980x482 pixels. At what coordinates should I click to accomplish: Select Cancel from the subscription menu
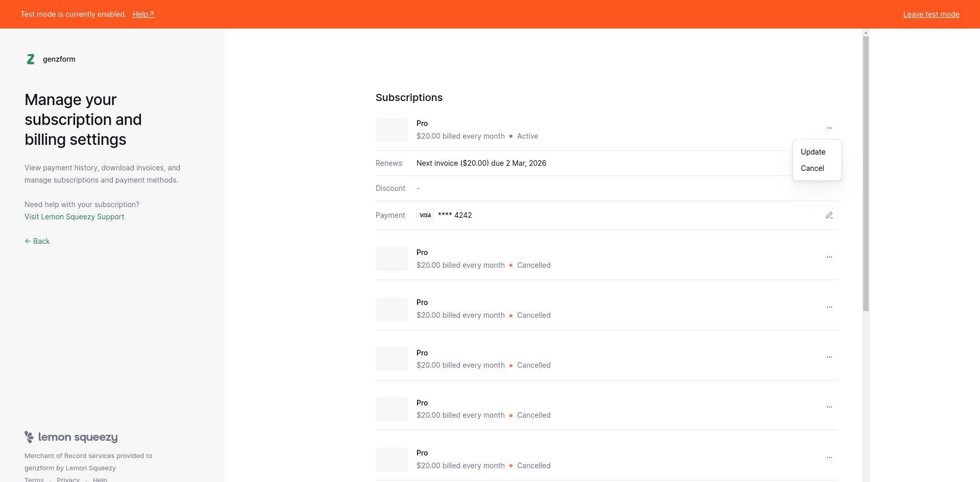coord(813,168)
